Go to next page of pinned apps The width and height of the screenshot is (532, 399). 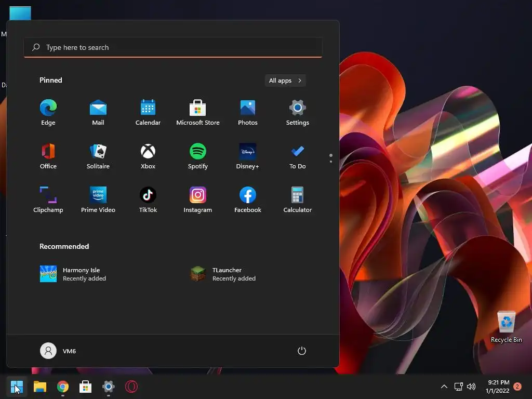[x=331, y=162]
